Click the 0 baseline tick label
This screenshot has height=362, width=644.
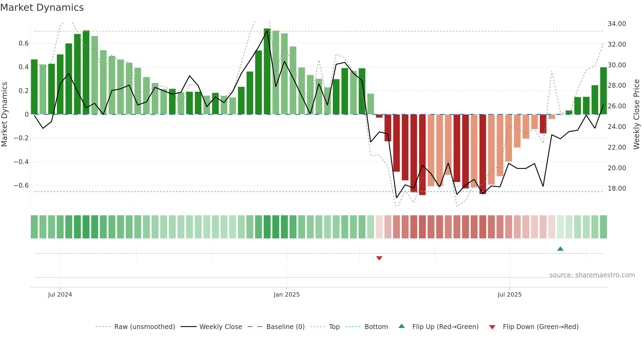(27, 114)
